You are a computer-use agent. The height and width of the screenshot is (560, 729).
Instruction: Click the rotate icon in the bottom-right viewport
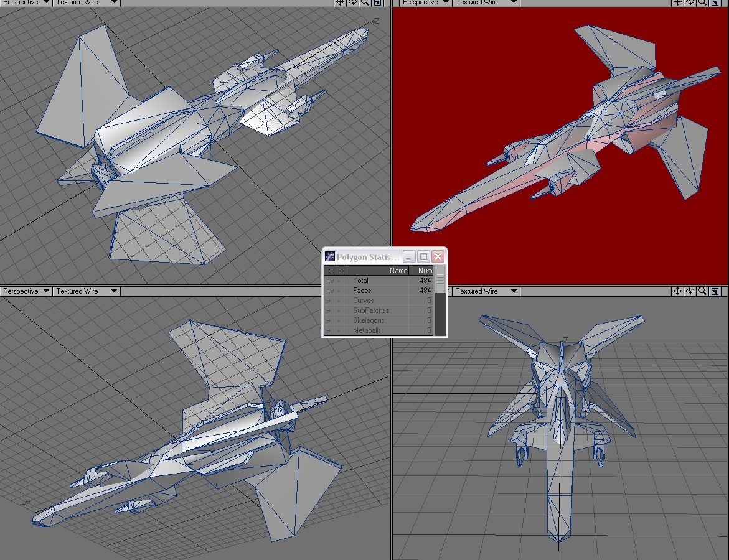coord(690,291)
